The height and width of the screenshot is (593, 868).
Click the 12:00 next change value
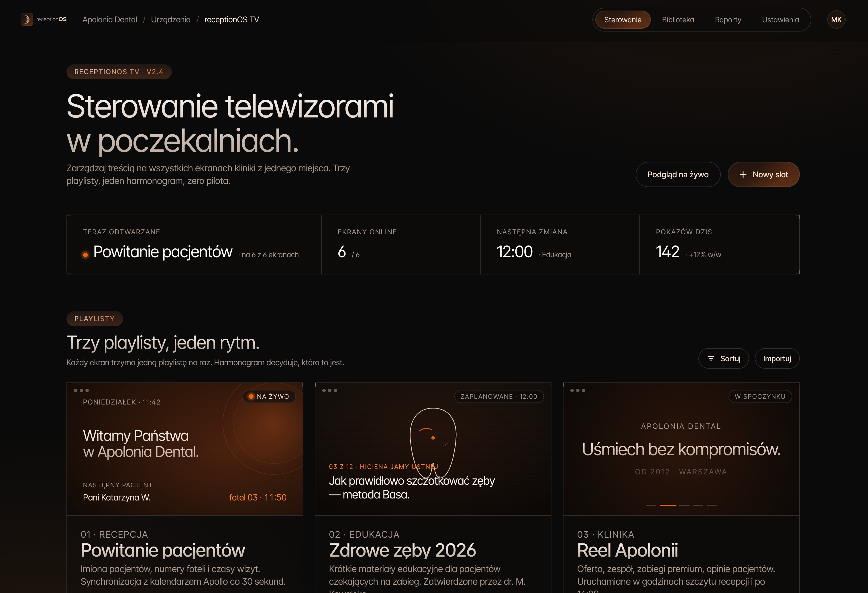click(x=514, y=252)
